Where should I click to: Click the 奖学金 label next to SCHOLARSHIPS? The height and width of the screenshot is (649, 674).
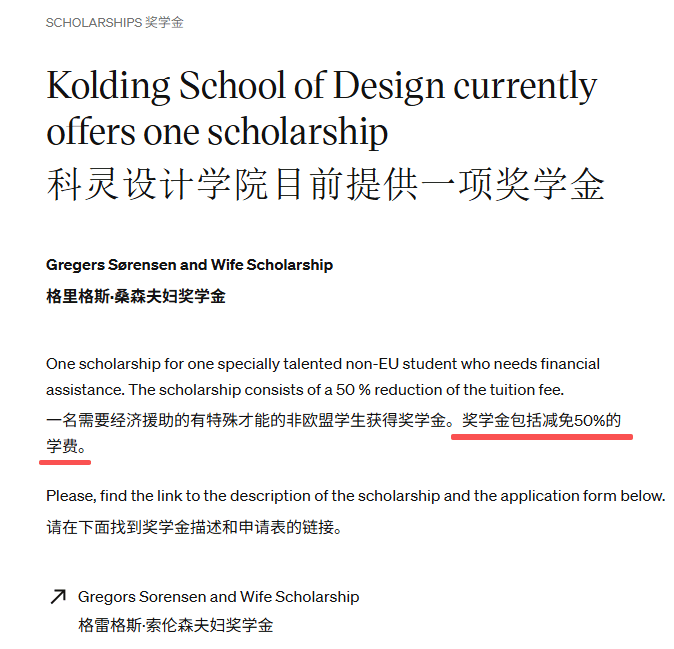pyautogui.click(x=164, y=22)
